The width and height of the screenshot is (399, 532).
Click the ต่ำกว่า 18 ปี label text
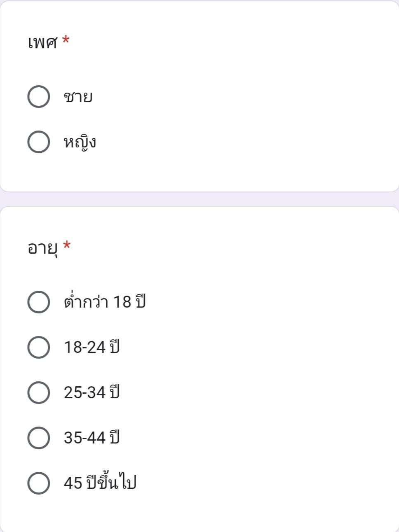tap(105, 301)
